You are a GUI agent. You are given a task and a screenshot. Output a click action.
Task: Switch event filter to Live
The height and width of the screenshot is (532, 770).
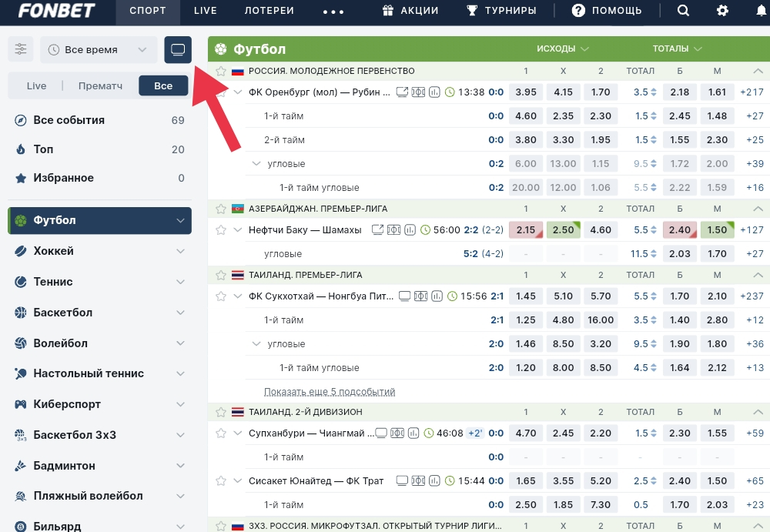point(36,85)
